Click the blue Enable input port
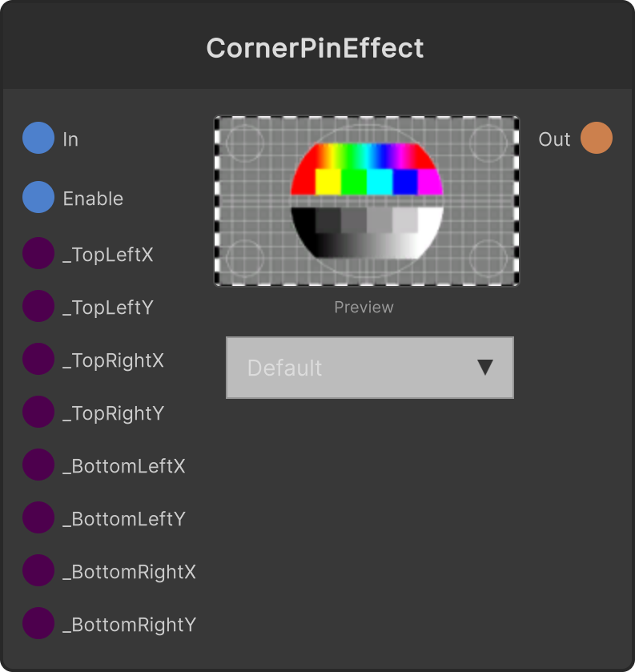 click(38, 197)
